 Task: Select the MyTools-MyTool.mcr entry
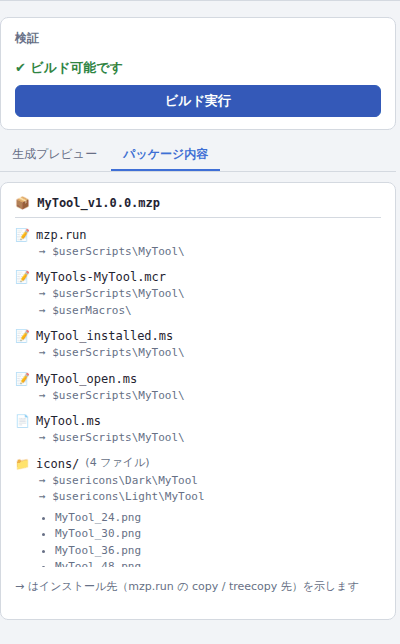pos(101,277)
